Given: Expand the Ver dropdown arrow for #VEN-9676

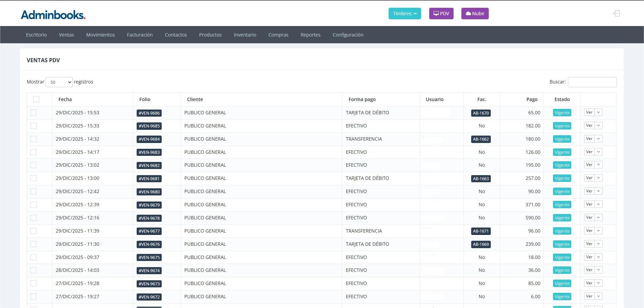Looking at the screenshot, I should pyautogui.click(x=598, y=244).
